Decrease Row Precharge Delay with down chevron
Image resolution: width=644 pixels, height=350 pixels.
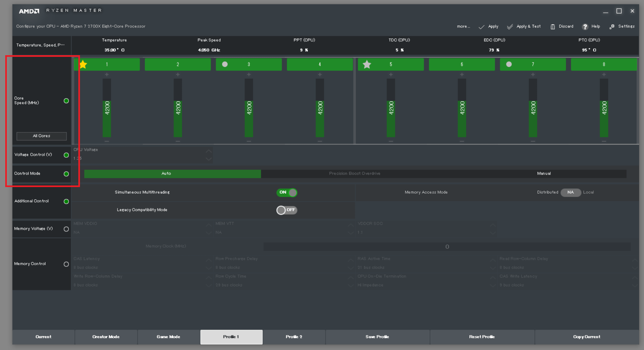tap(351, 268)
